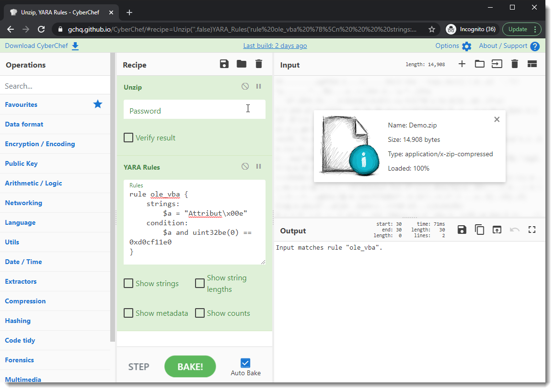Screen dimensions: 555x392
Task: Expand the Data format operations category
Action: pyautogui.click(x=24, y=125)
